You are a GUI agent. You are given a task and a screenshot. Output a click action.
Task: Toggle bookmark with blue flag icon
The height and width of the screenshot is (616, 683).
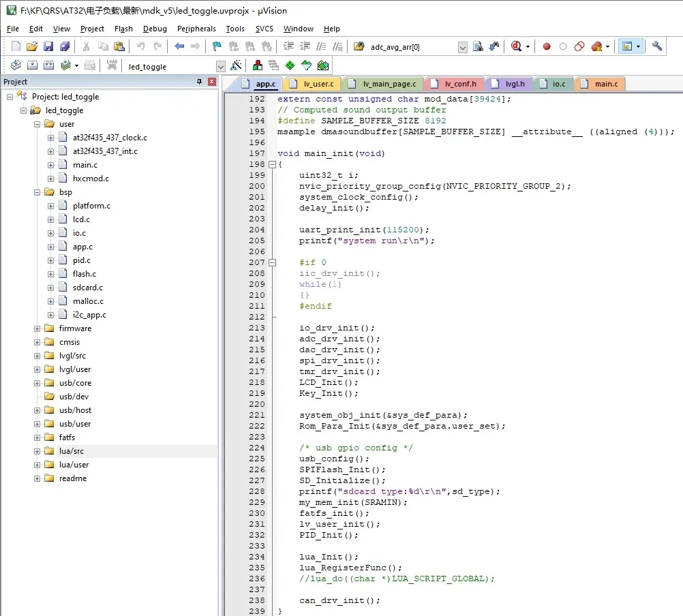tap(217, 46)
